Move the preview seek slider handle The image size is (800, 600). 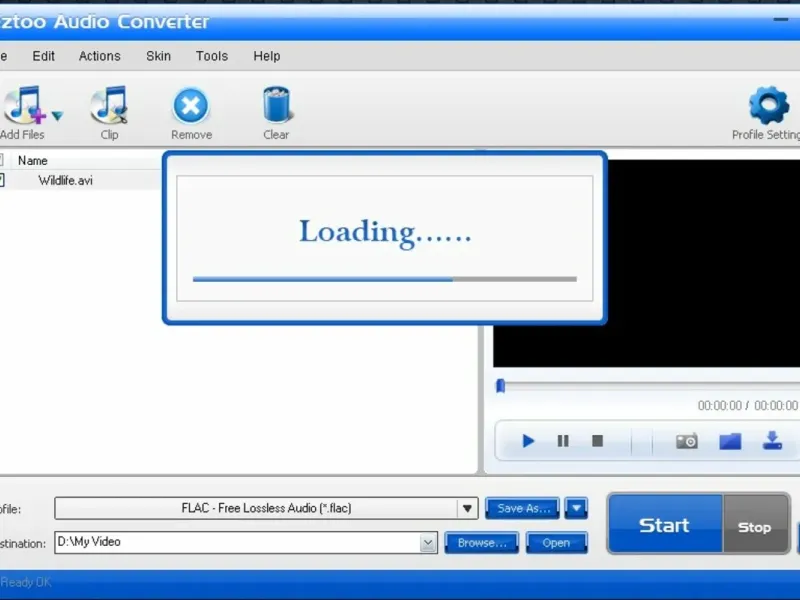click(501, 386)
